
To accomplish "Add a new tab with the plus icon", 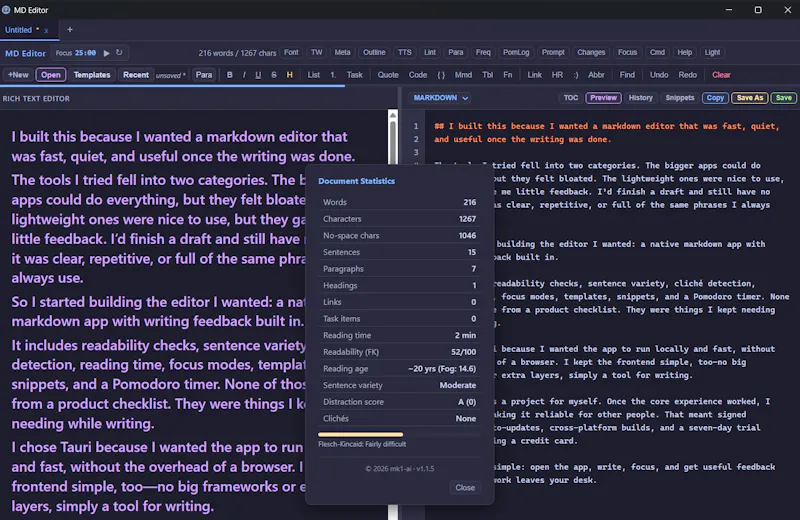I will [70, 30].
